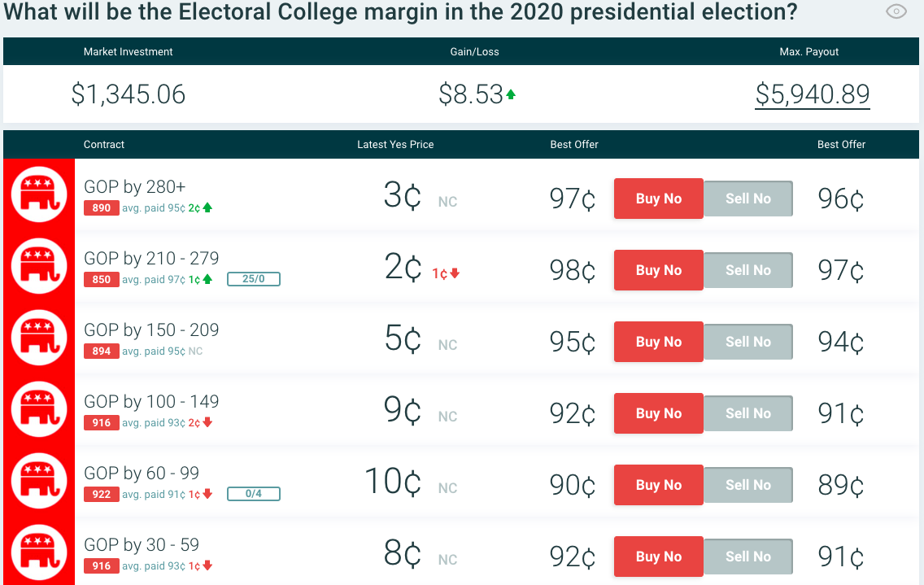Screen dimensions: 924x585
Task: Click Buy No for GOP by 280+
Action: [x=658, y=199]
